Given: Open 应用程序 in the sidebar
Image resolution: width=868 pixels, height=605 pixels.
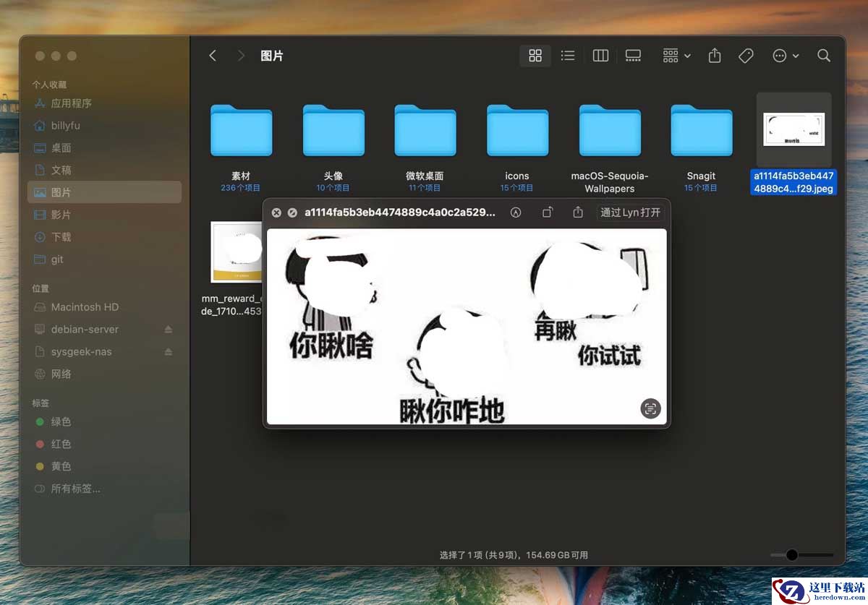Looking at the screenshot, I should click(x=104, y=103).
